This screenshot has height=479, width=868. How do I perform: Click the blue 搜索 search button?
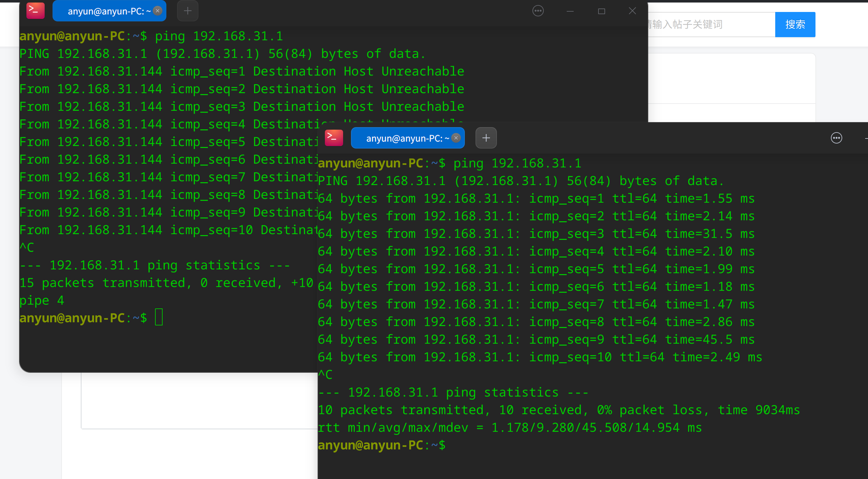(x=795, y=24)
